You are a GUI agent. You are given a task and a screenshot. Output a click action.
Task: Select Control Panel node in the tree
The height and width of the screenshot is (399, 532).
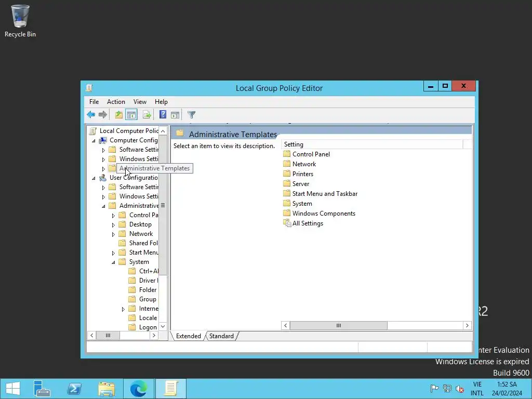pyautogui.click(x=138, y=215)
